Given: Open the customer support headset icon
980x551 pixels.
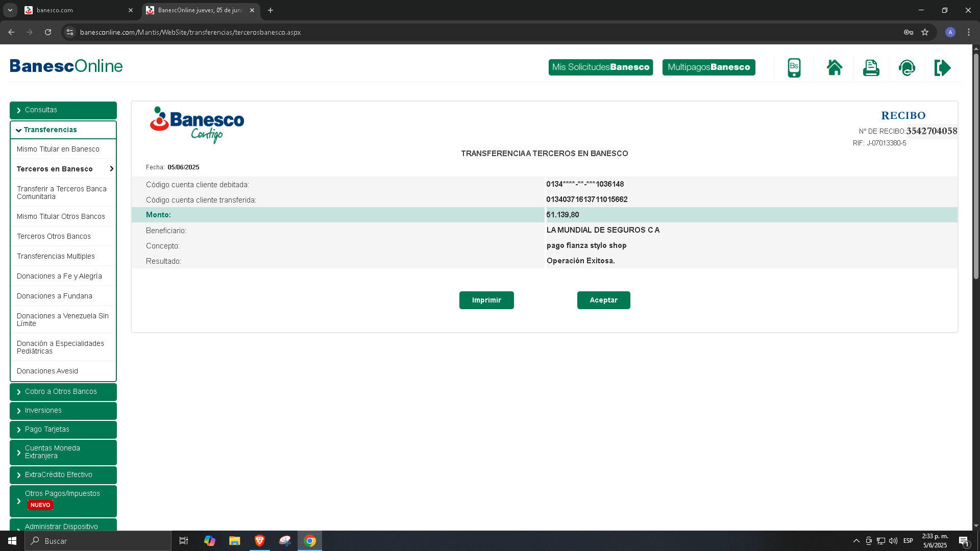Looking at the screenshot, I should [x=907, y=67].
